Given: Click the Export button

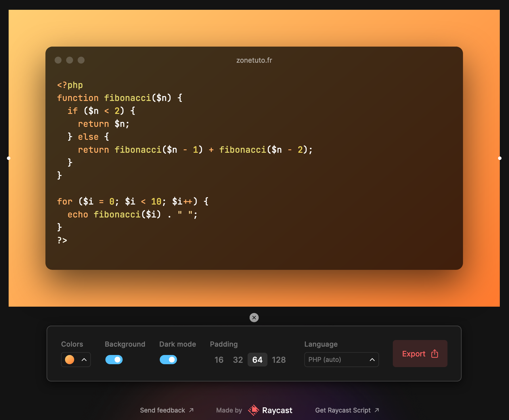Looking at the screenshot, I should (x=420, y=354).
